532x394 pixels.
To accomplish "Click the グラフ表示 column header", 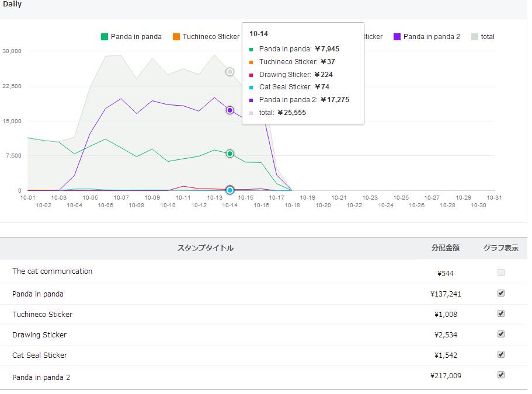I will [500, 248].
